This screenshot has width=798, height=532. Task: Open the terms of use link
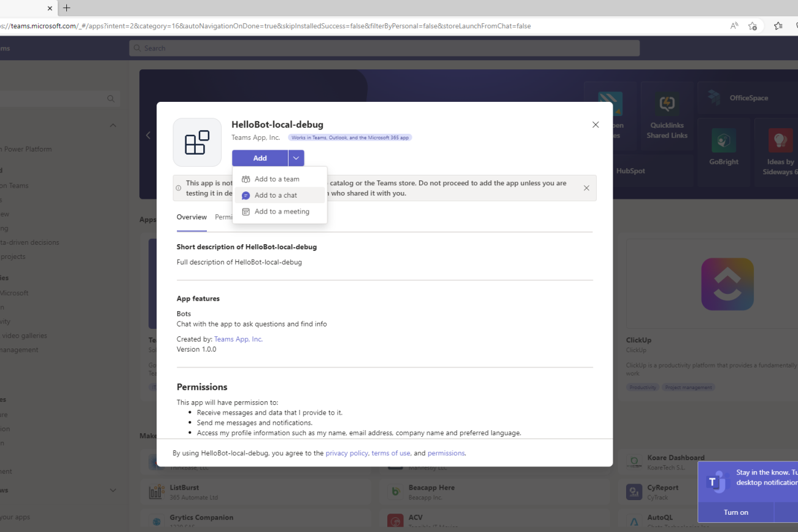(x=391, y=453)
